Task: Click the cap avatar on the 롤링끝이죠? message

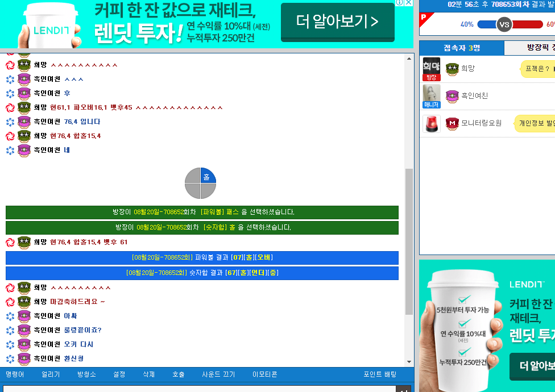Action: [24, 330]
